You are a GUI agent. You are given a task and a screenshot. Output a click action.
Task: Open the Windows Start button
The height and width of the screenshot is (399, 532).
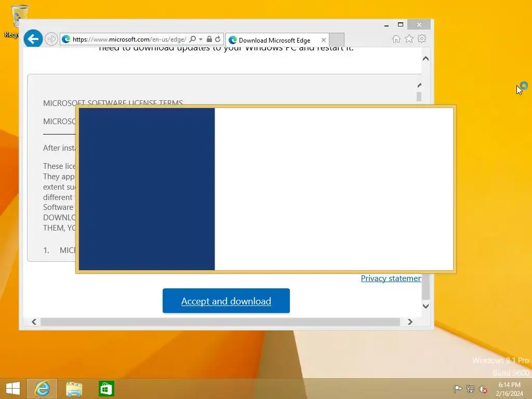coord(13,389)
